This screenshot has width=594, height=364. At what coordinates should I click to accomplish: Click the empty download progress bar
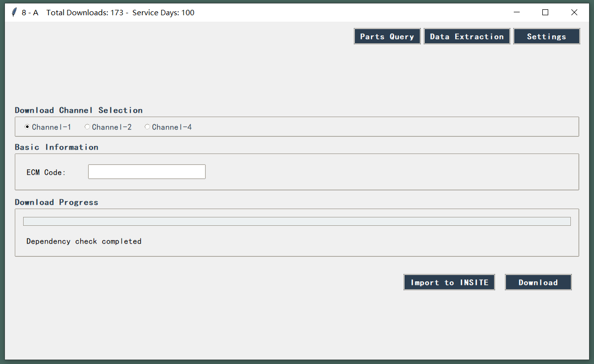(x=296, y=221)
